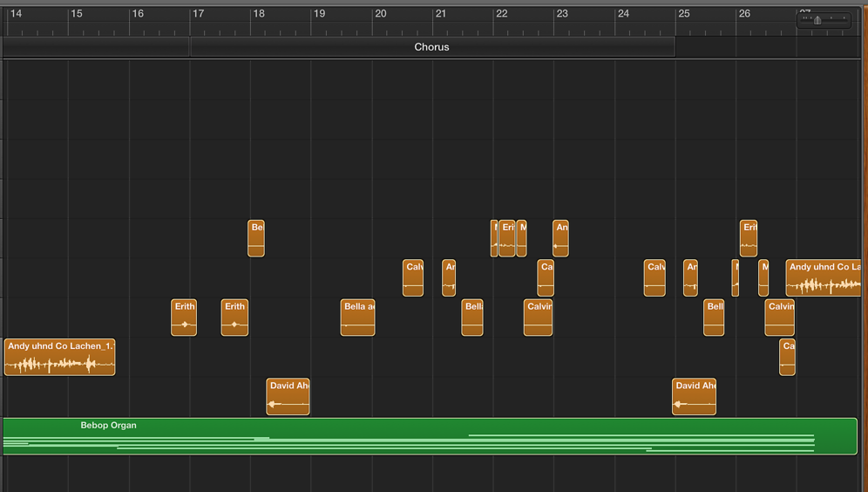868x492 pixels.
Task: Select the Chorus arrangement marker
Action: [x=432, y=47]
